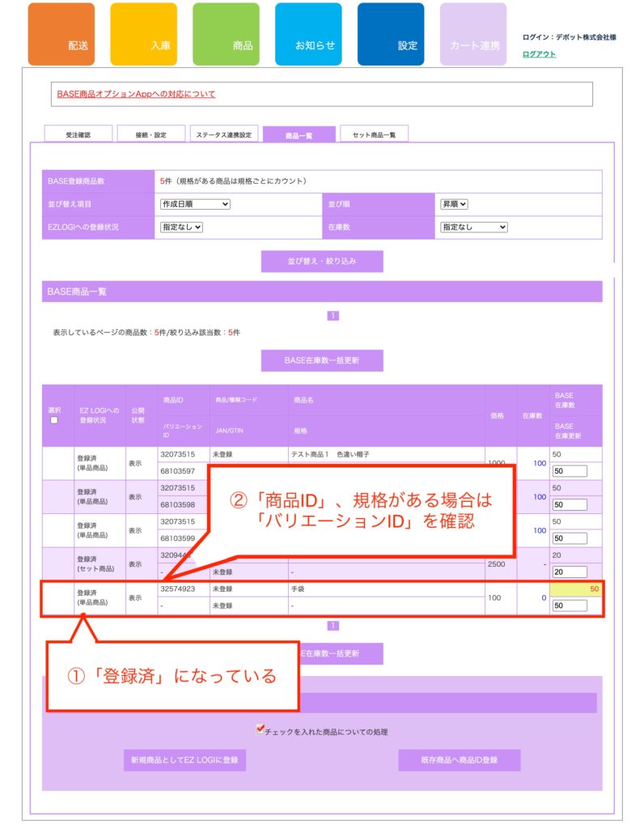This screenshot has height=829, width=644.
Task: Open the お知らせ notifications tile
Action: [x=308, y=35]
